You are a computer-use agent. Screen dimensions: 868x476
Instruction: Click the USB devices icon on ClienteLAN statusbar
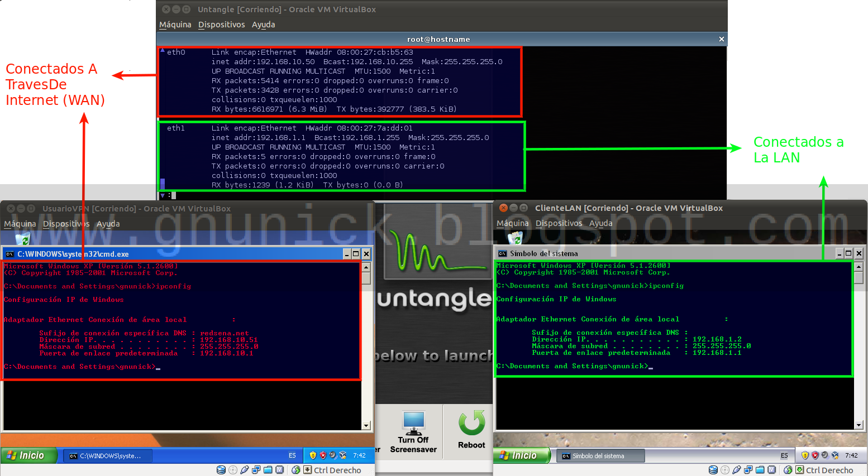click(x=737, y=470)
